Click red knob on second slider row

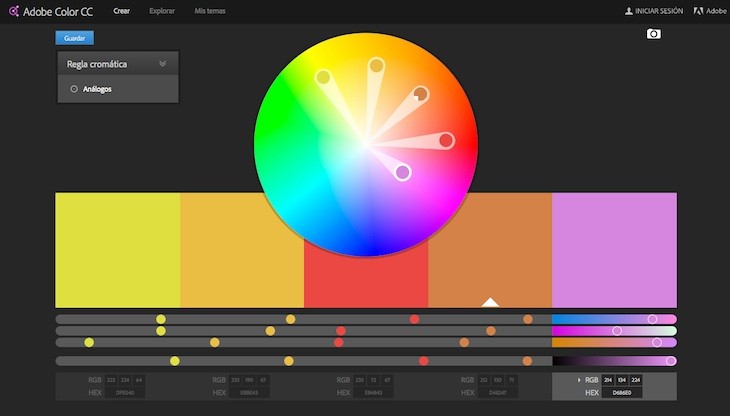click(x=341, y=331)
